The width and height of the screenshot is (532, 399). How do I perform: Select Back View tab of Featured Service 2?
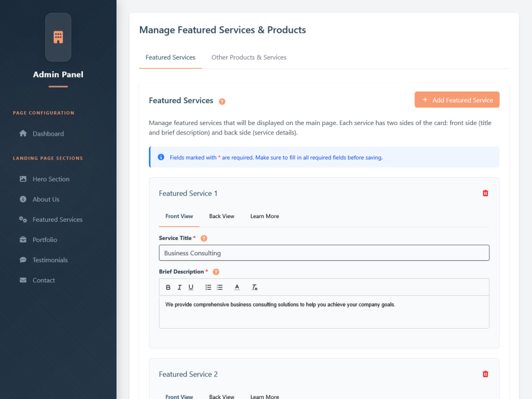pos(221,397)
